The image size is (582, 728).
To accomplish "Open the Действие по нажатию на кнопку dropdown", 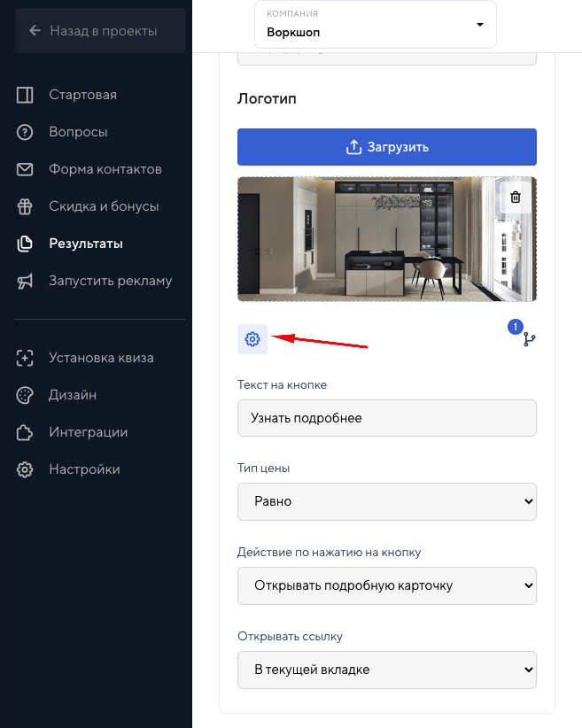I will (387, 585).
